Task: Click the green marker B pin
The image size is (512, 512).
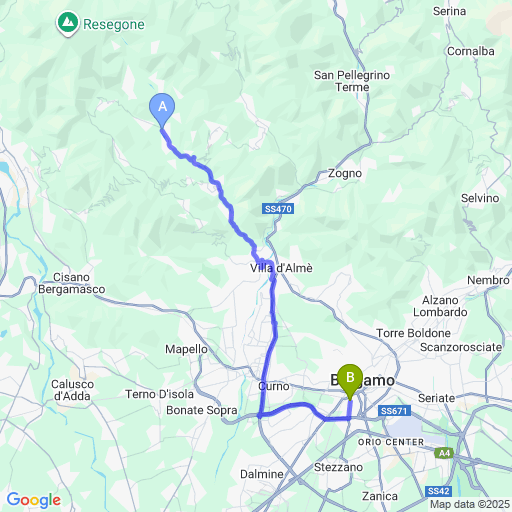Action: pyautogui.click(x=350, y=381)
